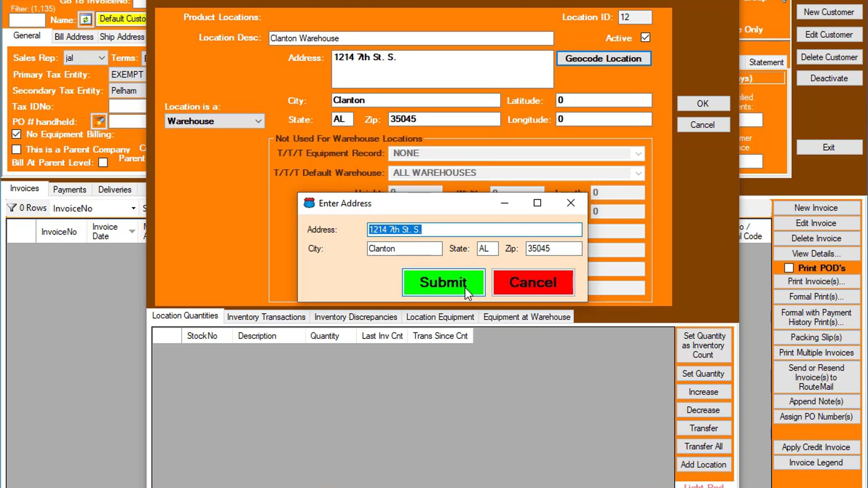
Task: Click the Location Desc field
Action: 411,38
